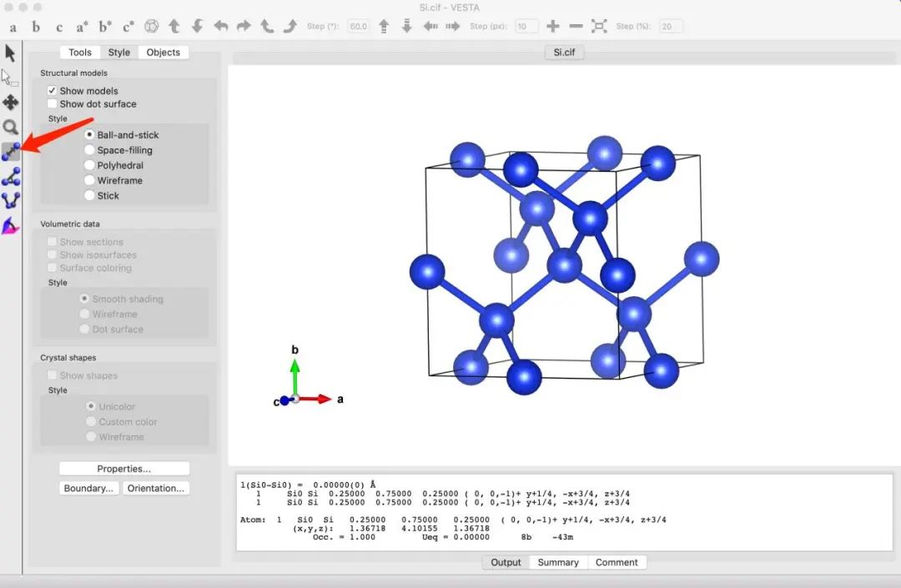The height and width of the screenshot is (588, 901).
Task: Click the 'Ueq = 0.00000' output text
Action: click(x=456, y=537)
